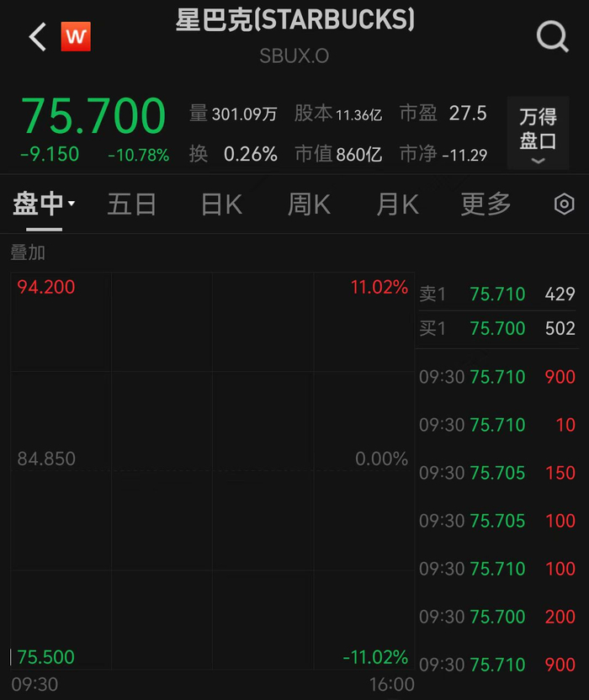Screen dimensions: 589x700
Task: Tap the 09:30 time axis label
Action: [x=34, y=684]
